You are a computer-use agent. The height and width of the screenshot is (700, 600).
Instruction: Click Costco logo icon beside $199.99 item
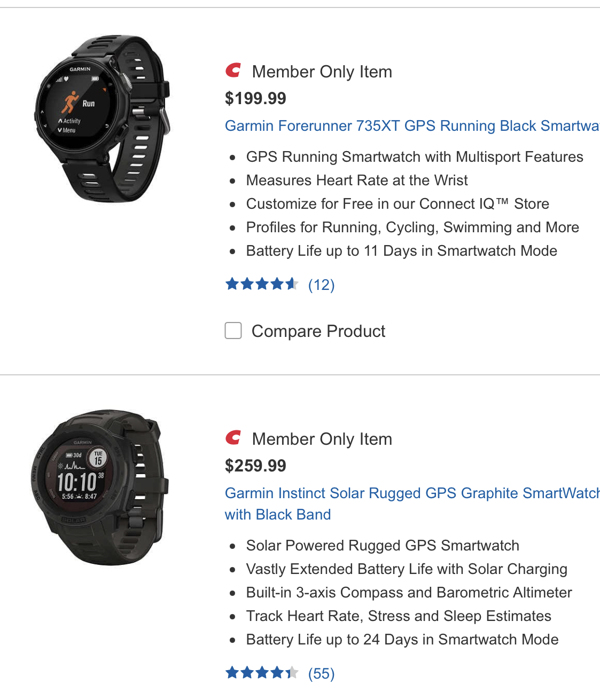[x=233, y=70]
